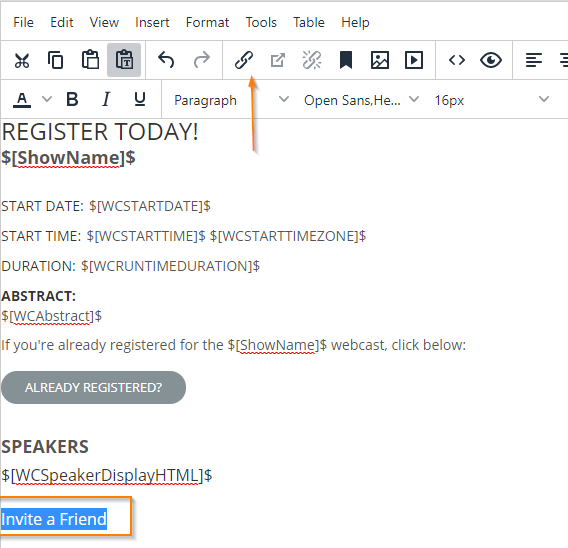Screen dimensions: 568x548
Task: Click the Copy icon in toolbar
Action: click(x=55, y=60)
